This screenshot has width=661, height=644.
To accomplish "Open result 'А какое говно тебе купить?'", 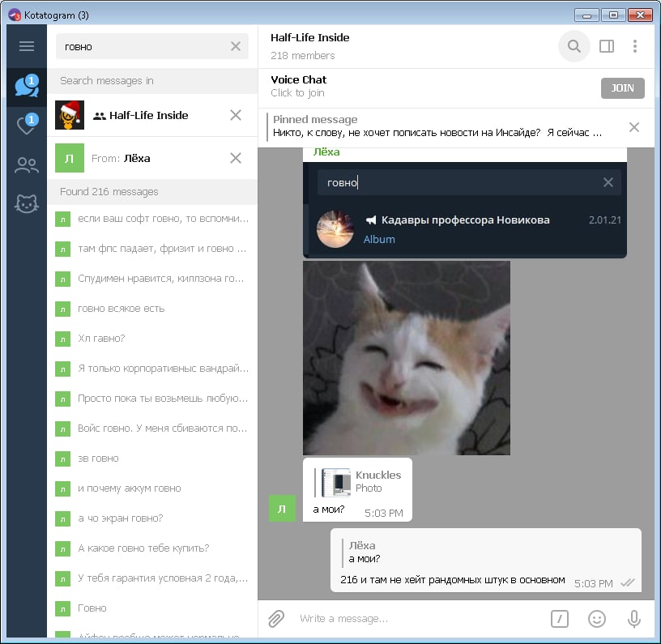I will click(x=152, y=548).
